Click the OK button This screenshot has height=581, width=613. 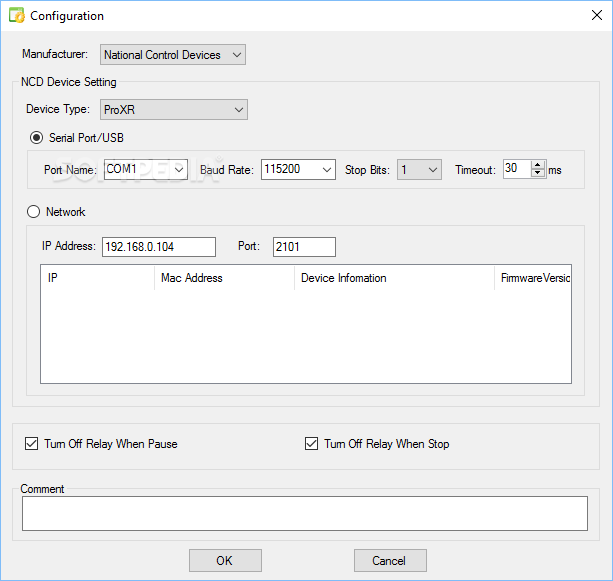click(x=225, y=560)
